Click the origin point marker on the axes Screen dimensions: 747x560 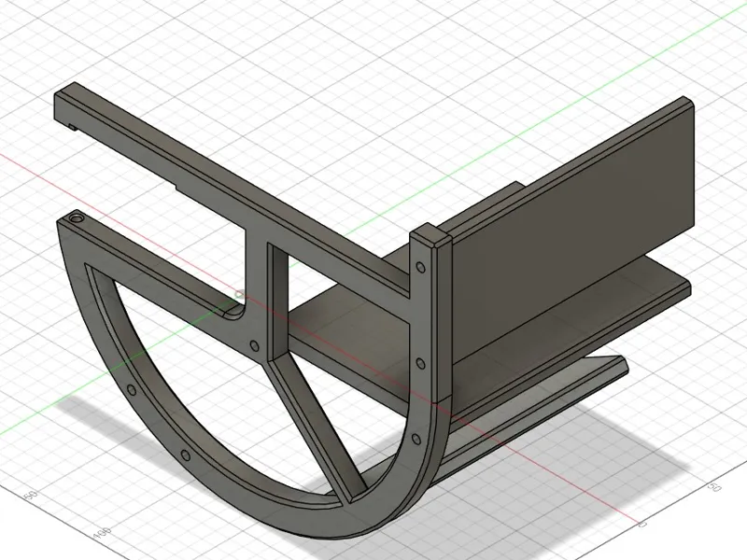point(240,295)
